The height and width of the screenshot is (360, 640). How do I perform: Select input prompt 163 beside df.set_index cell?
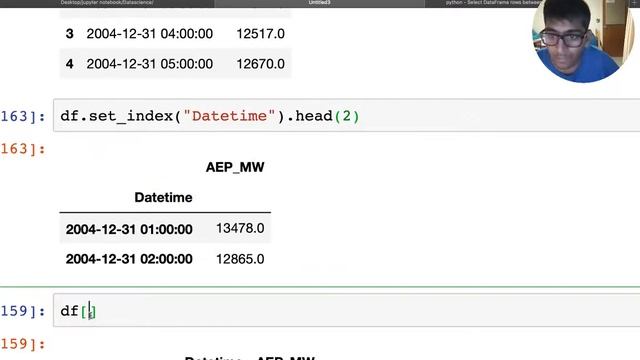pyautogui.click(x=23, y=117)
